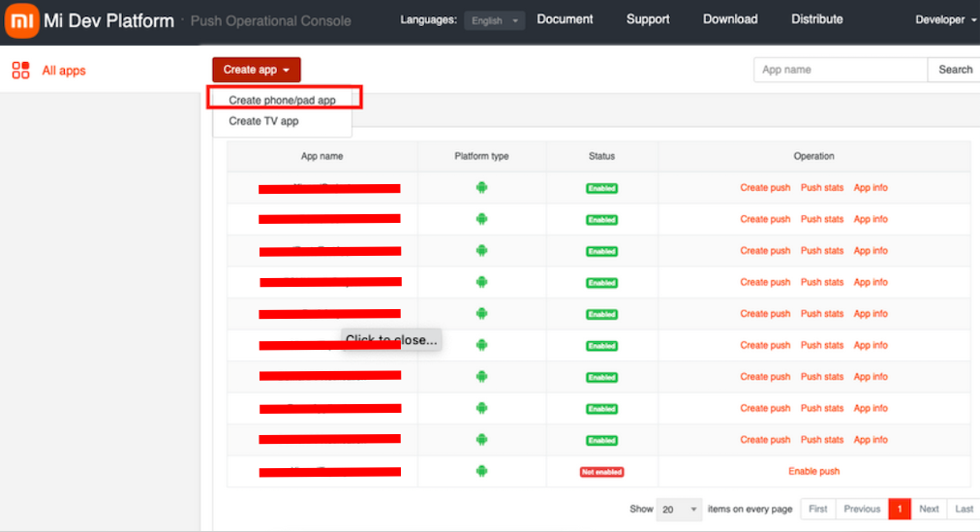Image resolution: width=980 pixels, height=532 pixels.
Task: Click the Android icon in the fifth app row
Action: pyautogui.click(x=481, y=313)
